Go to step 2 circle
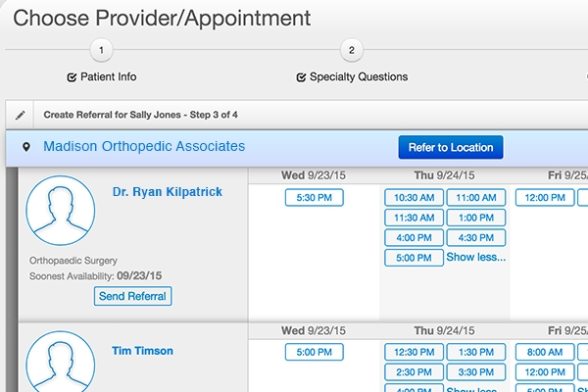 pyautogui.click(x=352, y=50)
